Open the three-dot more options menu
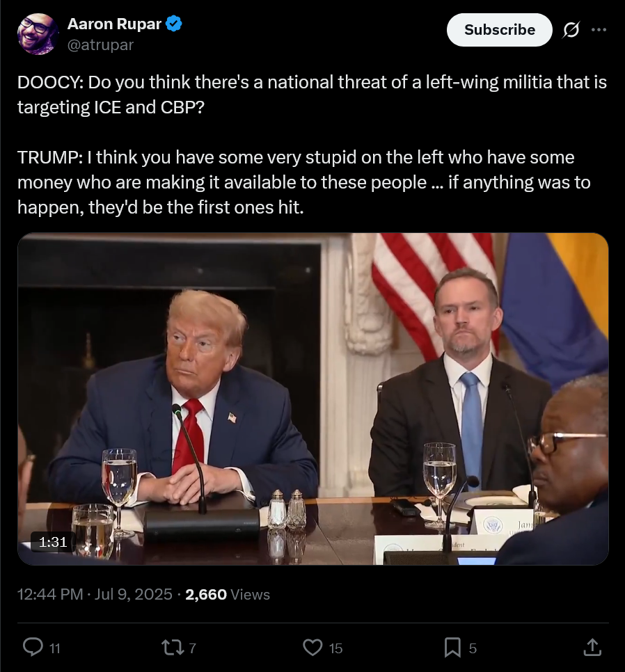 599,30
